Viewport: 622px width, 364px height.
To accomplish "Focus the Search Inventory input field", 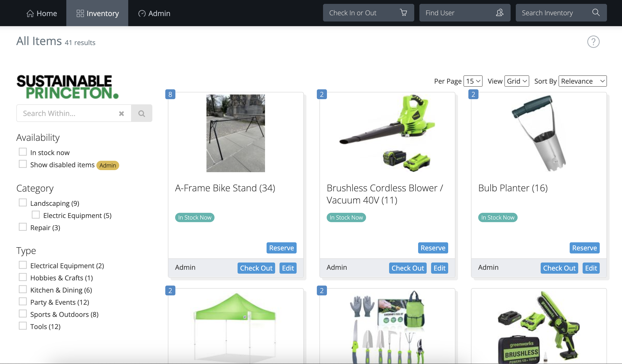I will (x=561, y=13).
